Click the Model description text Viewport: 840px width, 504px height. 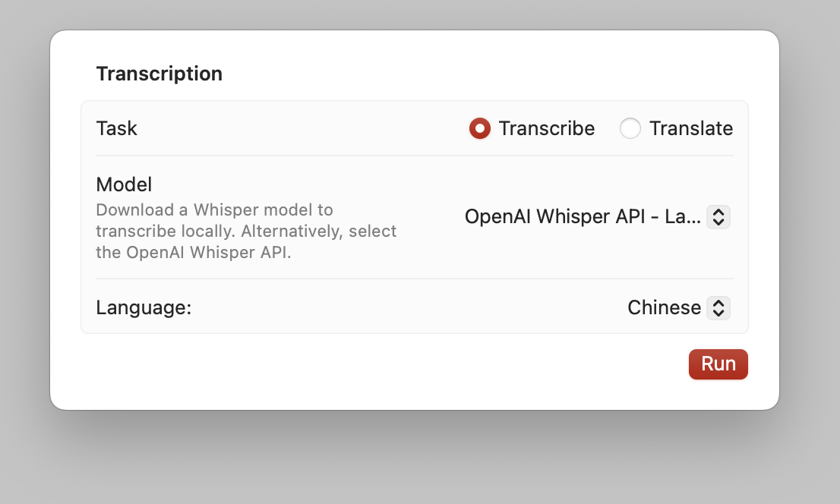(245, 231)
